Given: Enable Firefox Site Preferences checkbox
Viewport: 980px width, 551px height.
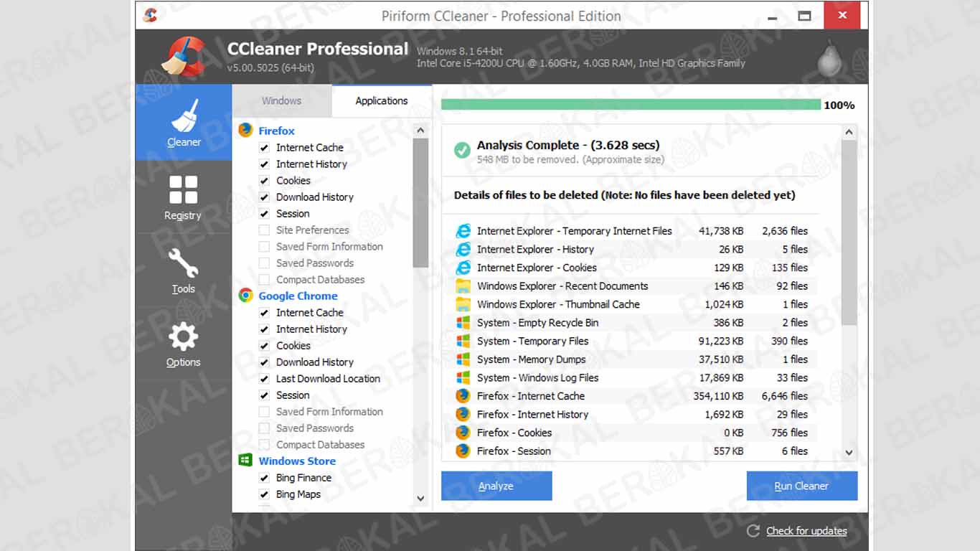Looking at the screenshot, I should [x=264, y=230].
